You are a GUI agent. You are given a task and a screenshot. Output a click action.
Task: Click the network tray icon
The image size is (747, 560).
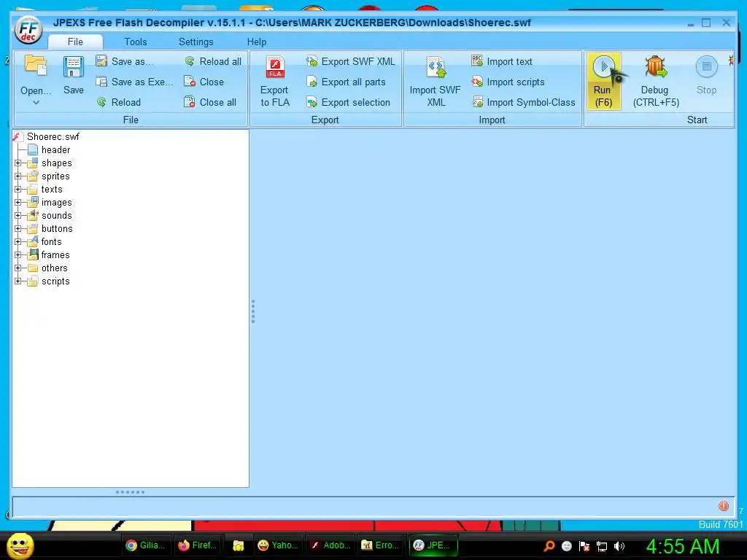[602, 546]
